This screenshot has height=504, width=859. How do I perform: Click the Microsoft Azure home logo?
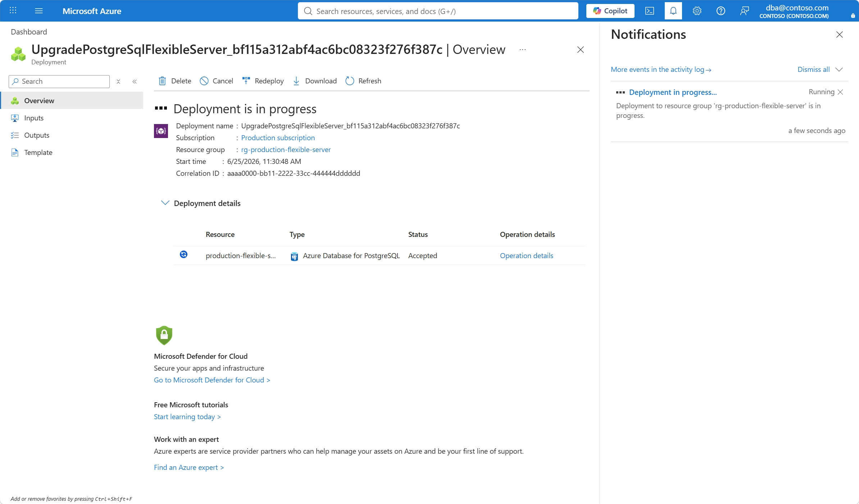pyautogui.click(x=92, y=11)
